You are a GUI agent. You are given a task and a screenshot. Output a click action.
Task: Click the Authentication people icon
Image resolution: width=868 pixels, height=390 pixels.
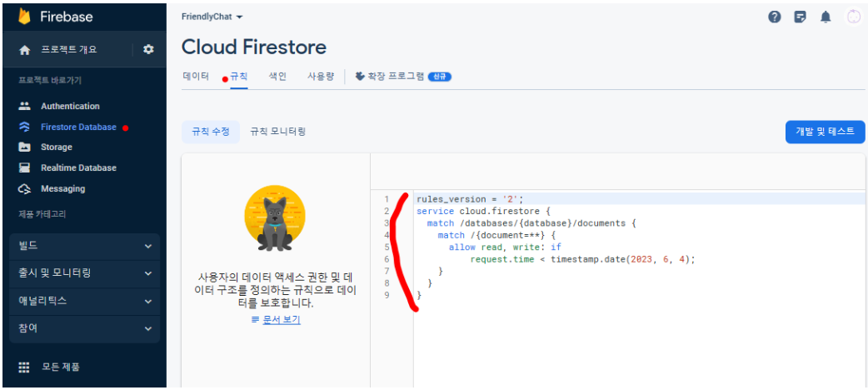(x=24, y=106)
